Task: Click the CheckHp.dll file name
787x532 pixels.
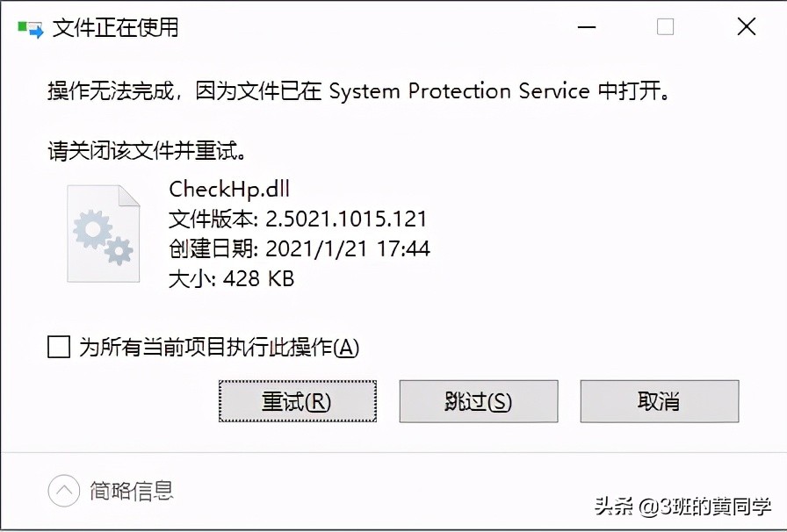Action: tap(228, 189)
